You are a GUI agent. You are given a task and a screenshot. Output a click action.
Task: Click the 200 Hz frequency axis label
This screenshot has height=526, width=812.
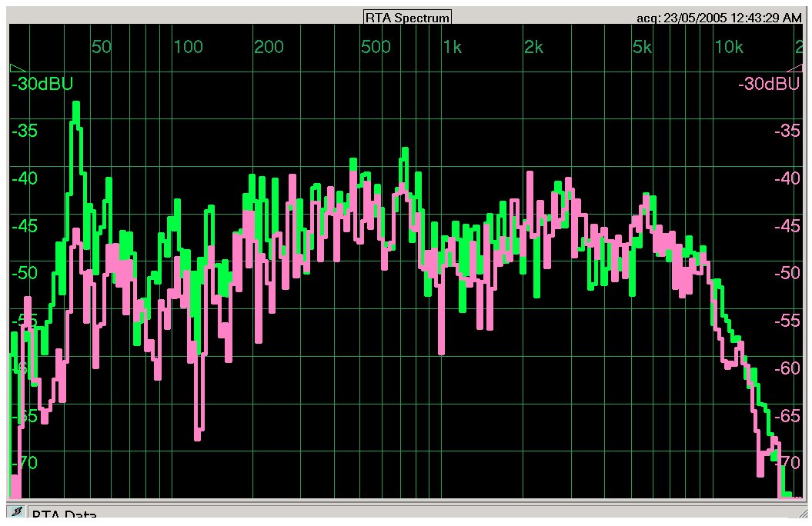coord(269,48)
